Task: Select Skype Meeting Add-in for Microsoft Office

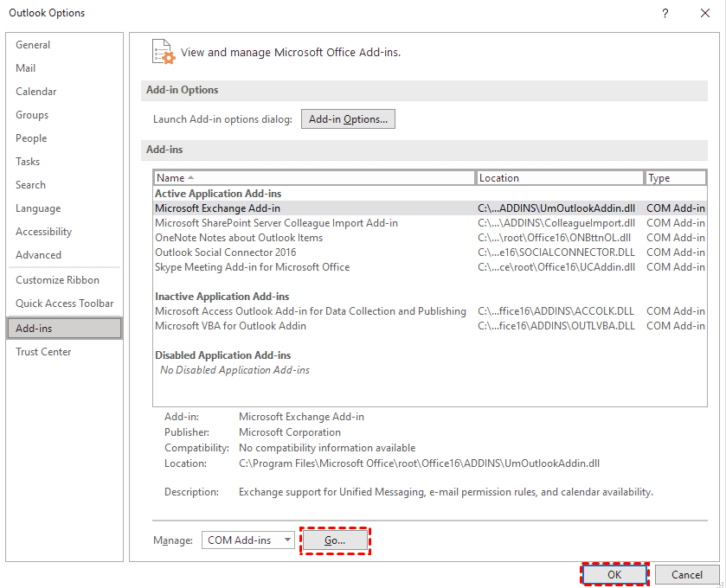Action: point(430,267)
